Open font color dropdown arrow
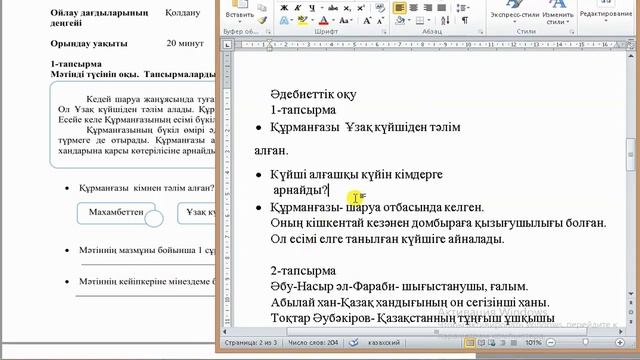The height and width of the screenshot is (360, 640). (333, 20)
